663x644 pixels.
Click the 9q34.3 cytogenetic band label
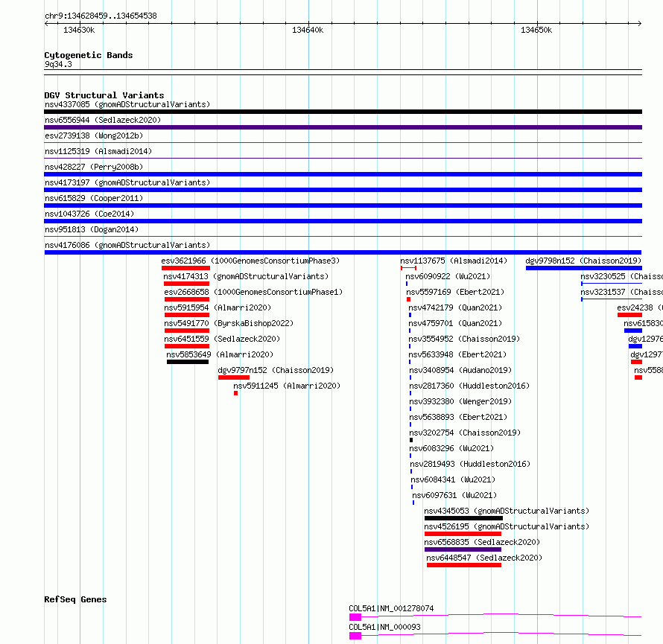coord(58,64)
